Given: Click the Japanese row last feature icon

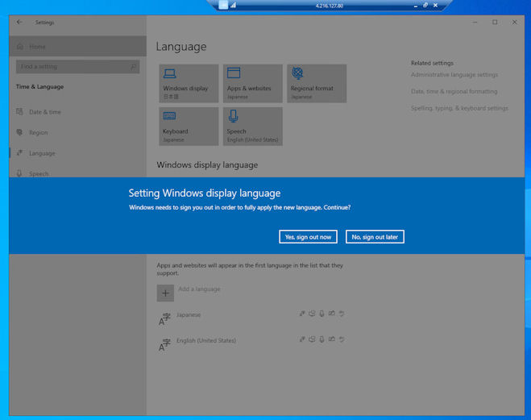Looking at the screenshot, I should pos(342,314).
